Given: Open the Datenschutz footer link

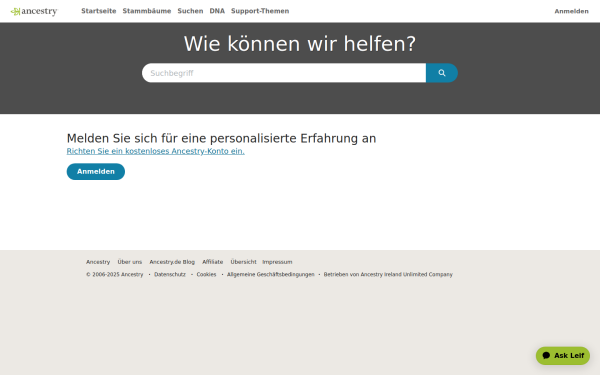Looking at the screenshot, I should [170, 274].
